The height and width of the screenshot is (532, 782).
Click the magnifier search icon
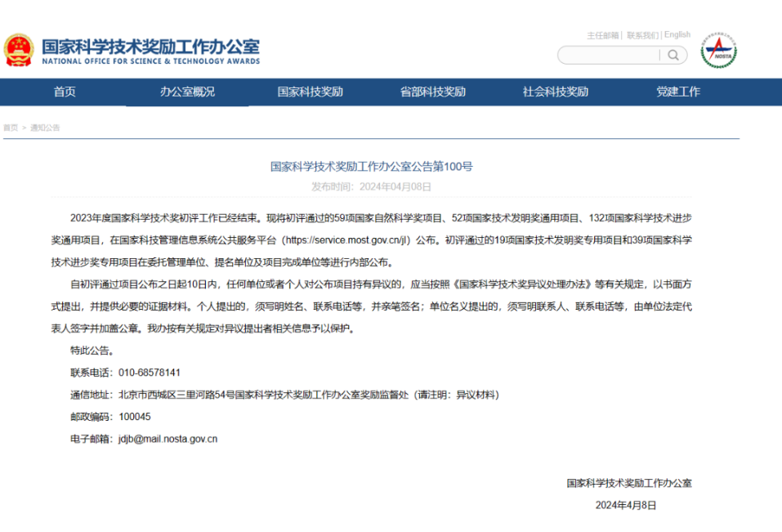[x=673, y=56]
